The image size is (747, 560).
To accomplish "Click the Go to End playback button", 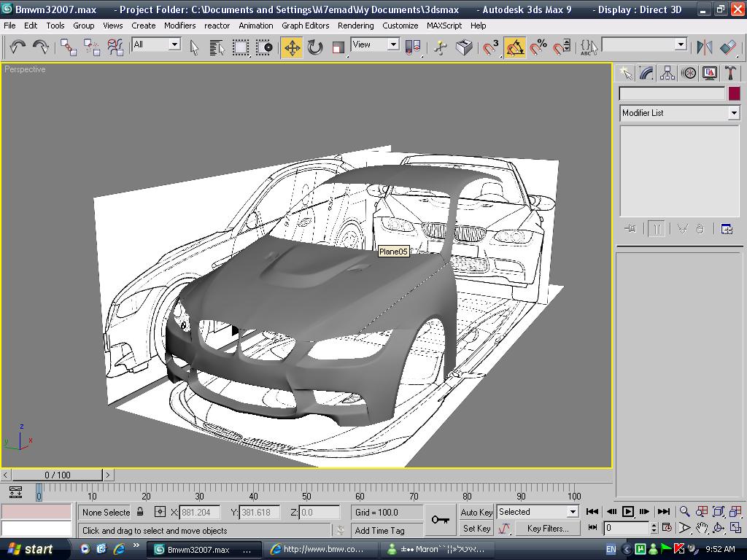I will pos(664,511).
